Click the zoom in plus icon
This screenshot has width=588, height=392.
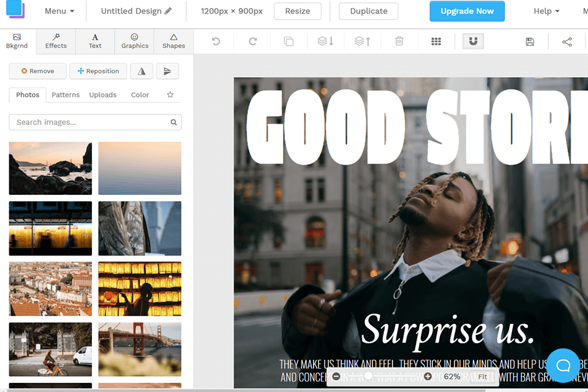point(428,376)
